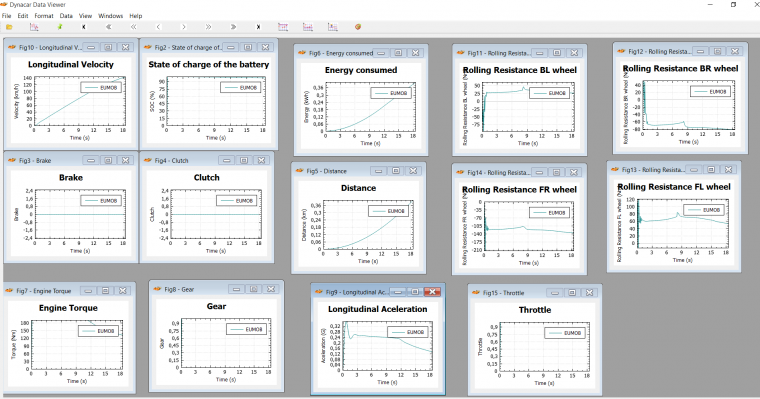Click the single left chevron step-back icon
Image resolution: width=760 pixels, height=399 pixels.
point(158,27)
